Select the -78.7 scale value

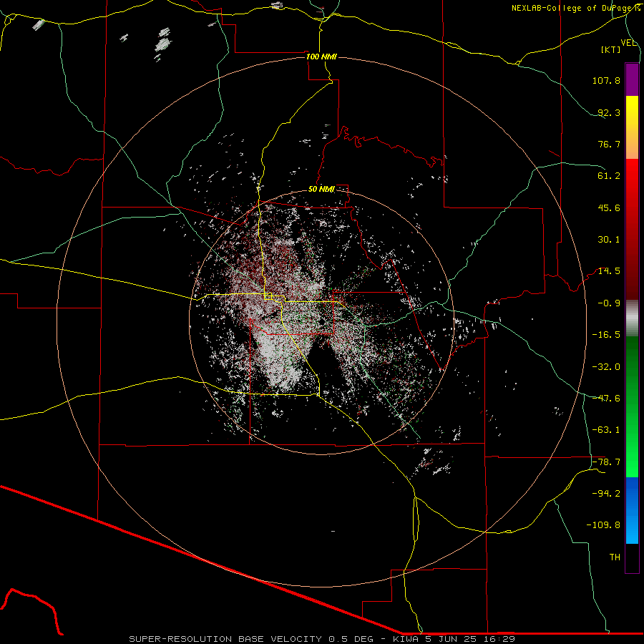coord(606,462)
